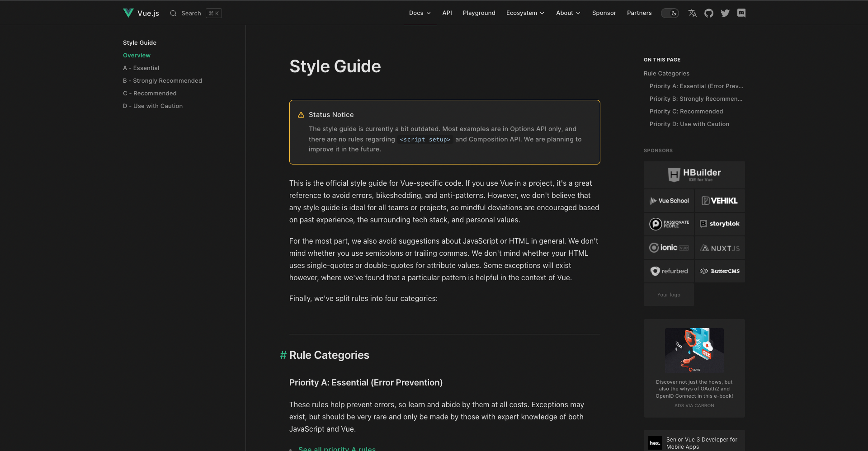
Task: Click the hex. job ad logo
Action: coord(655,443)
